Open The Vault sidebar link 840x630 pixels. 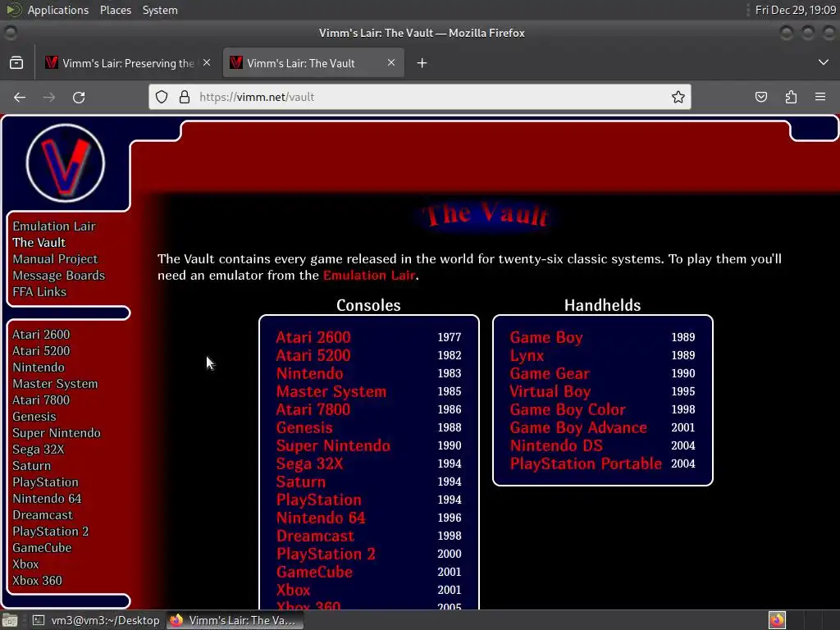[39, 243]
